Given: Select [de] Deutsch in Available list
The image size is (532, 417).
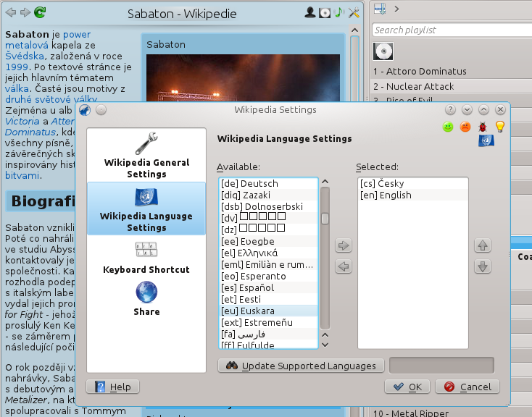Looking at the screenshot, I should click(268, 183).
